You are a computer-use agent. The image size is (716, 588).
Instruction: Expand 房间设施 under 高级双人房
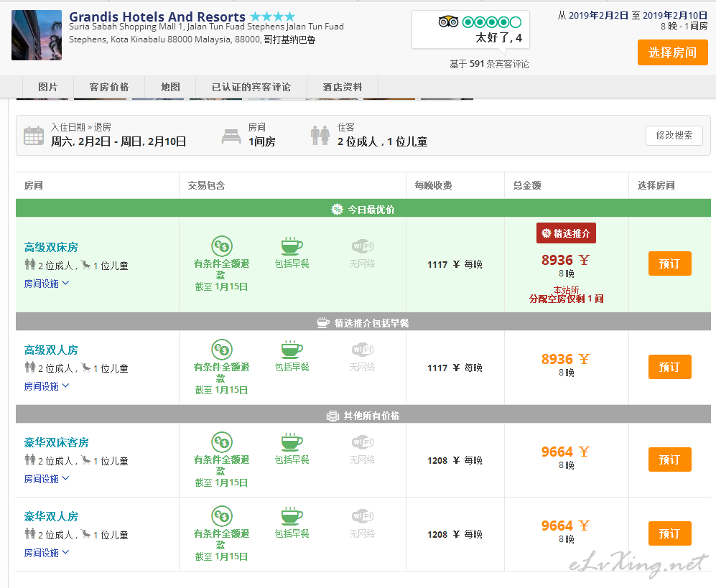[x=47, y=386]
